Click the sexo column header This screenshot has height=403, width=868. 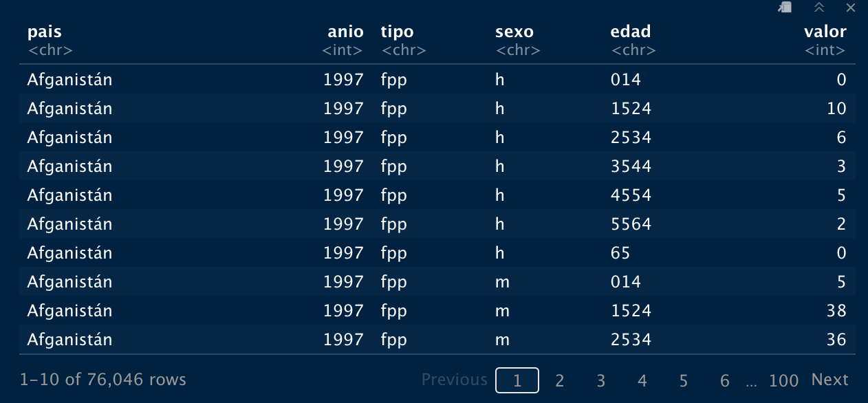[514, 32]
